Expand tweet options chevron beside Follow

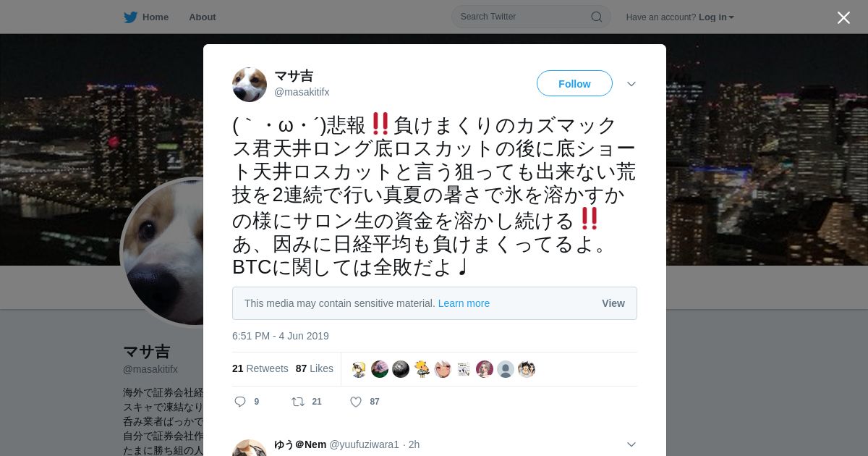tap(631, 84)
